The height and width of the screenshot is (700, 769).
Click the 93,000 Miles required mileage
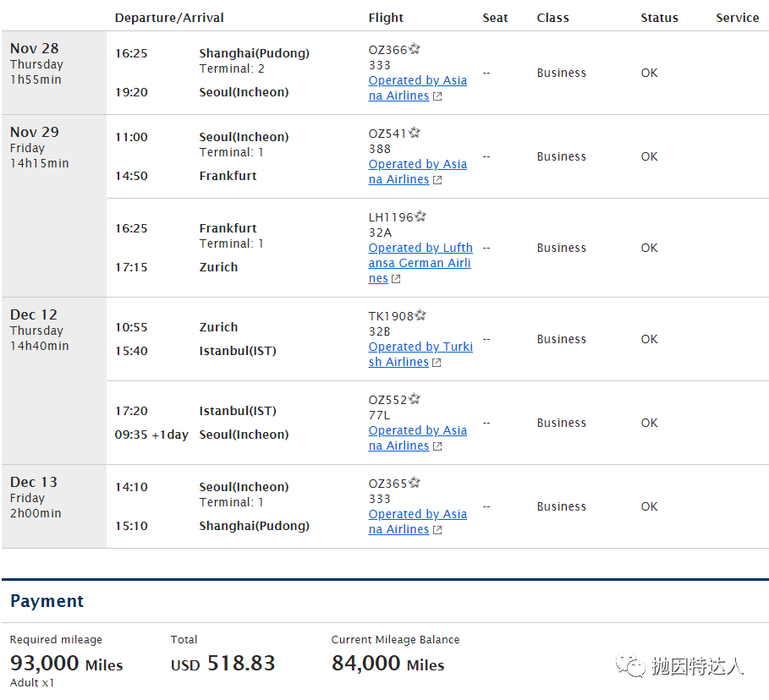(x=66, y=664)
